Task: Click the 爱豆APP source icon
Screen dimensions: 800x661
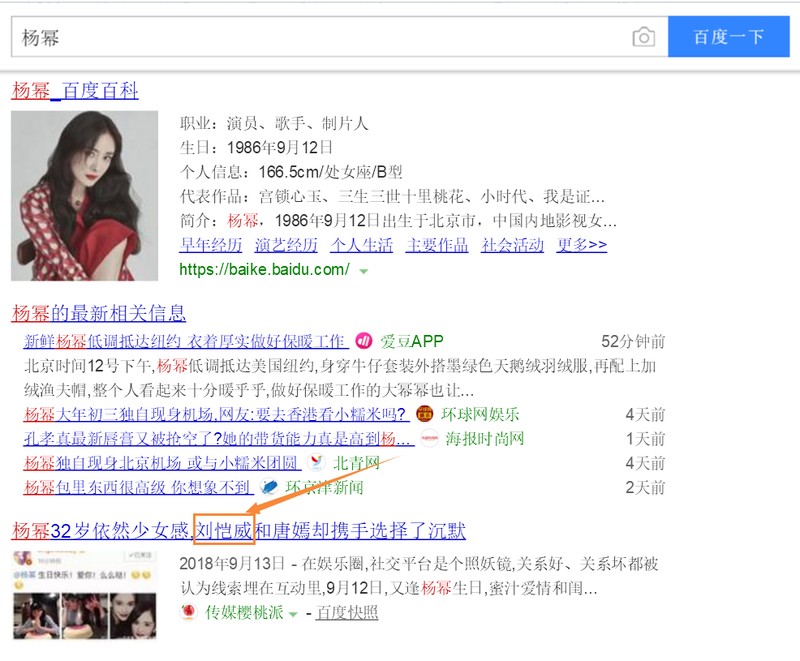Action: [364, 341]
